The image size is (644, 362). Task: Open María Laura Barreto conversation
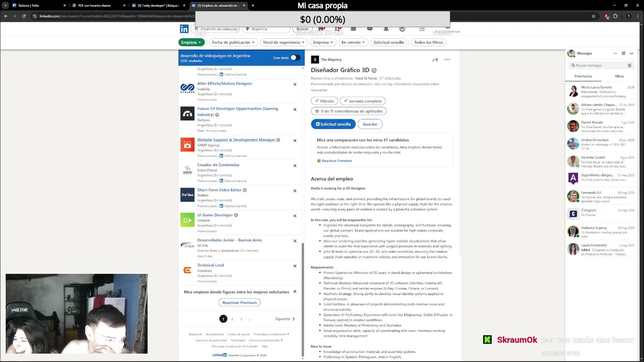click(601, 91)
